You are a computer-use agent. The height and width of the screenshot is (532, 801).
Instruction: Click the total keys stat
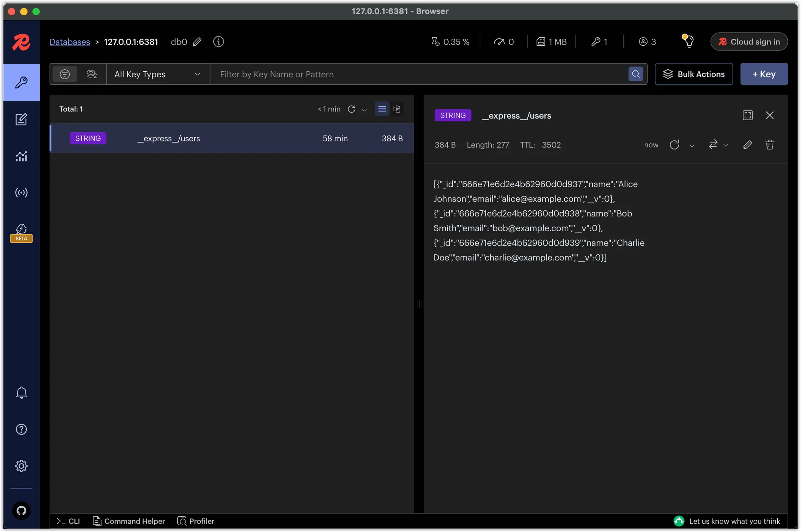click(600, 42)
